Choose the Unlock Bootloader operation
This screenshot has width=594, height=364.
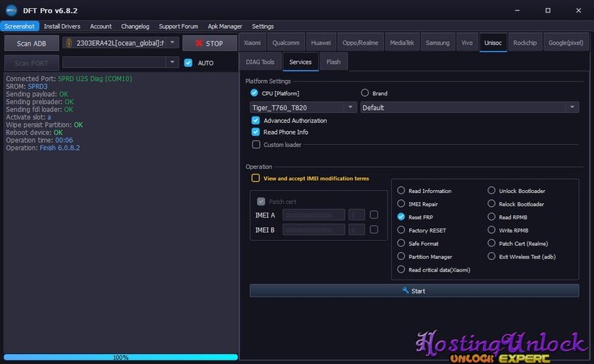(491, 191)
